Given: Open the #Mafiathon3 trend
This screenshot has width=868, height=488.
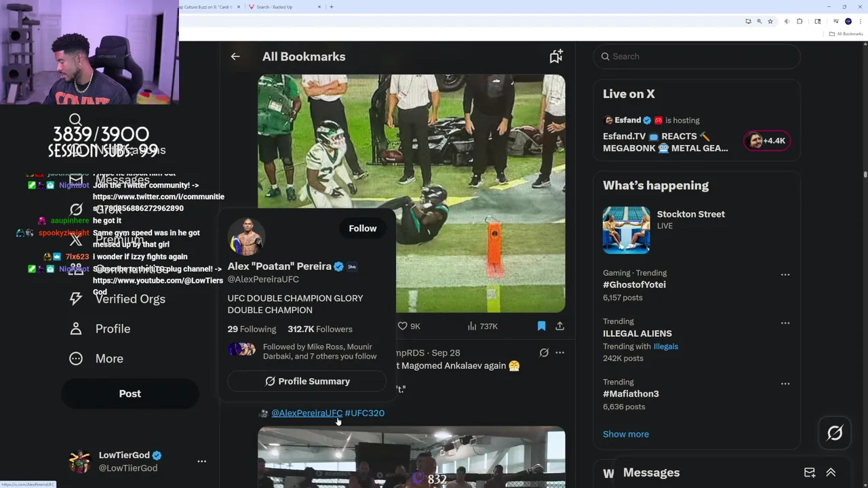Looking at the screenshot, I should [x=631, y=394].
